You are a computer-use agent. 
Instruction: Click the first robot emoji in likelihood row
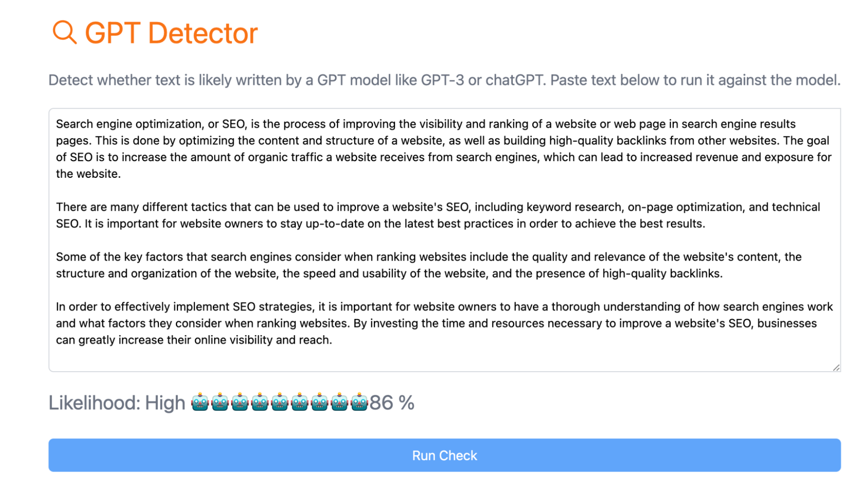(200, 402)
